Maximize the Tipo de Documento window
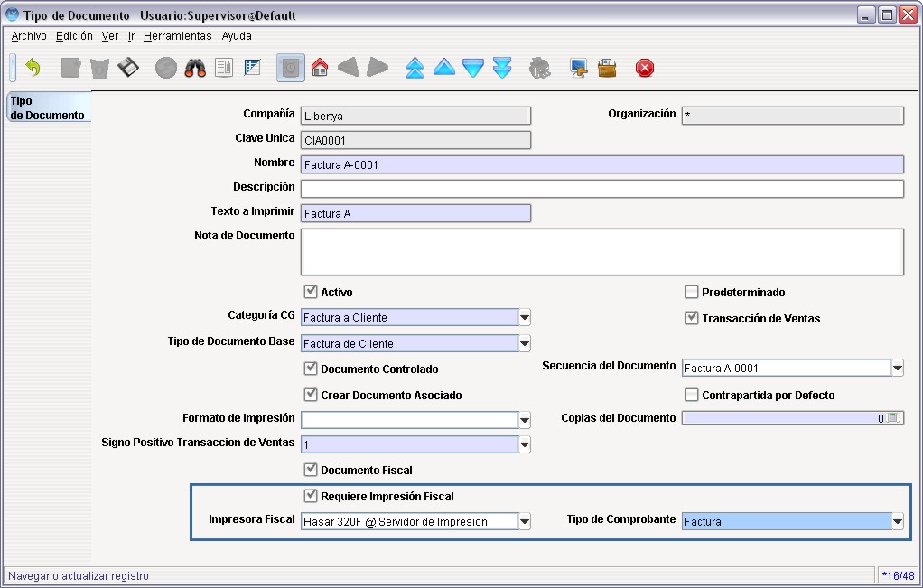 click(x=887, y=15)
